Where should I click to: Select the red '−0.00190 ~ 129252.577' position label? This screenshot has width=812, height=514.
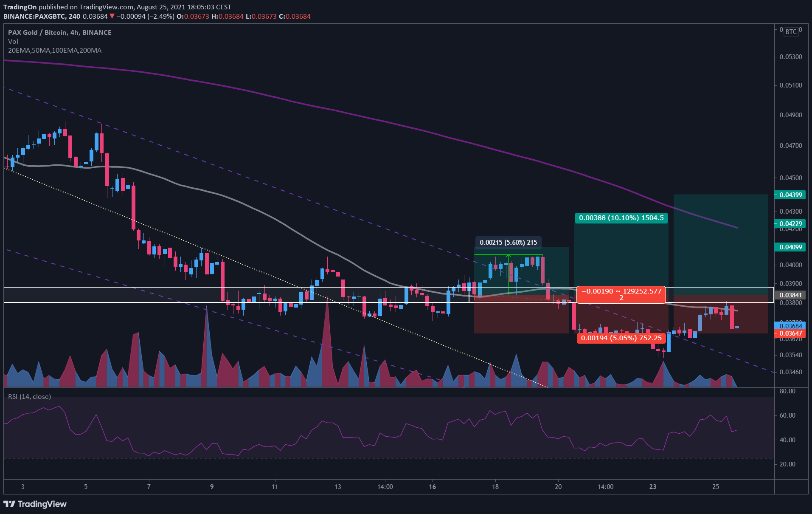(x=621, y=294)
